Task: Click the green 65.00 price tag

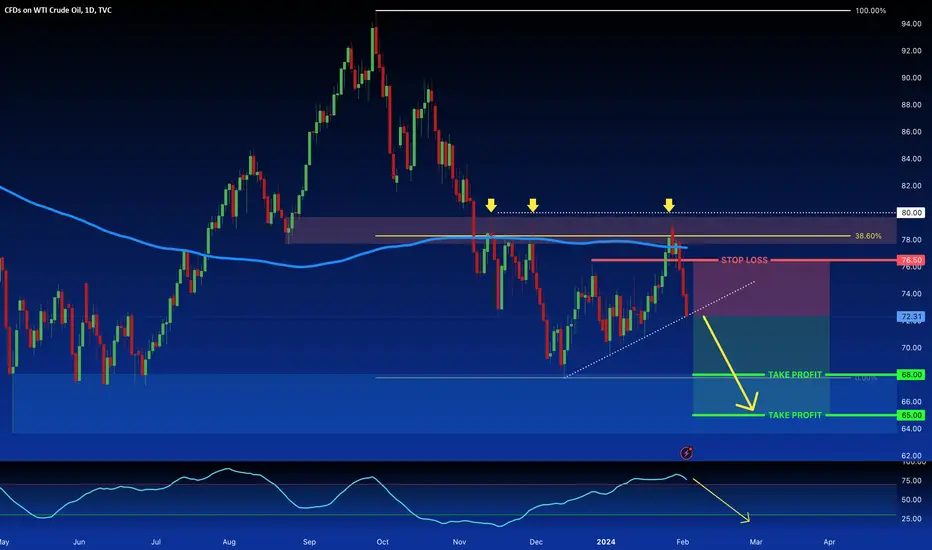Action: point(911,415)
